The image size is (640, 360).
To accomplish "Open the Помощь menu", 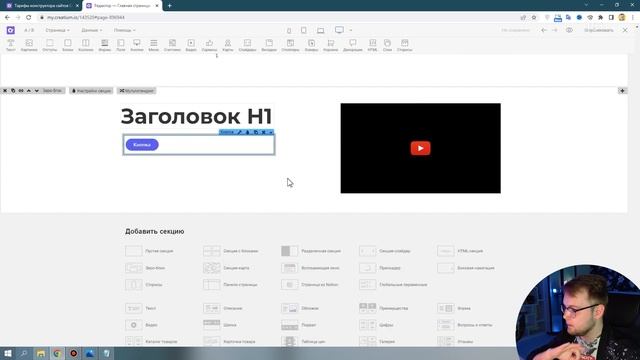I will coord(124,30).
